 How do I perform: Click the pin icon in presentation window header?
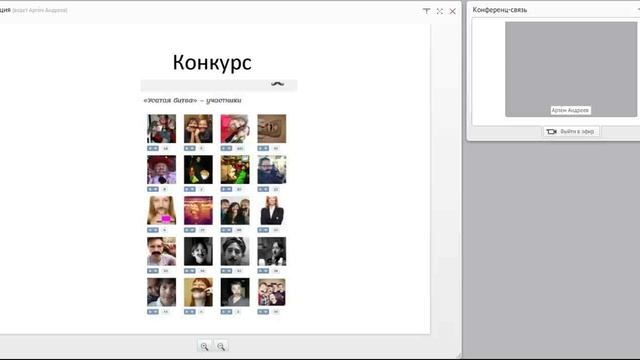click(426, 11)
